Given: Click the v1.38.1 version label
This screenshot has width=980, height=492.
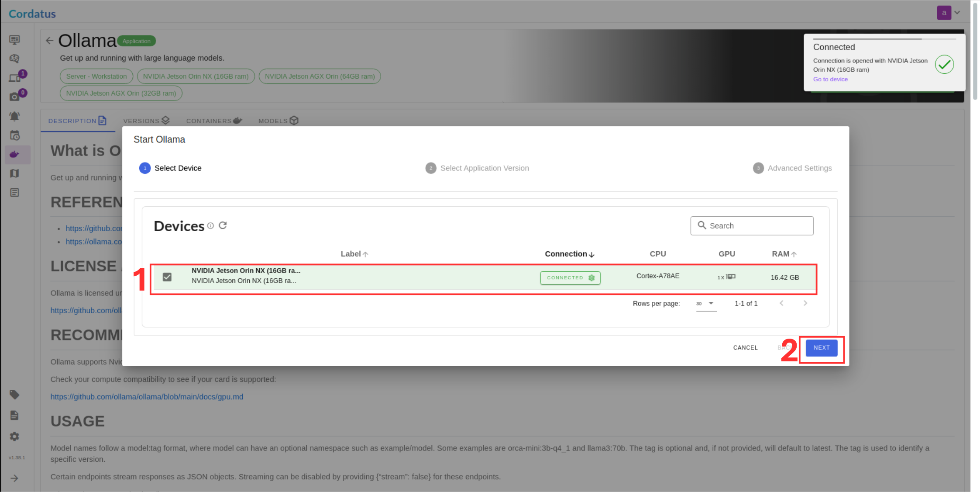Looking at the screenshot, I should tap(17, 457).
